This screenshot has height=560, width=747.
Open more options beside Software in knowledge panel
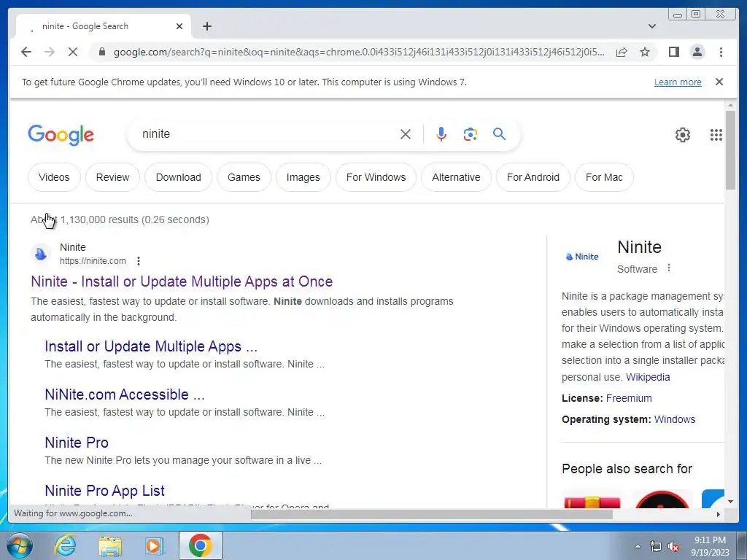[669, 268]
